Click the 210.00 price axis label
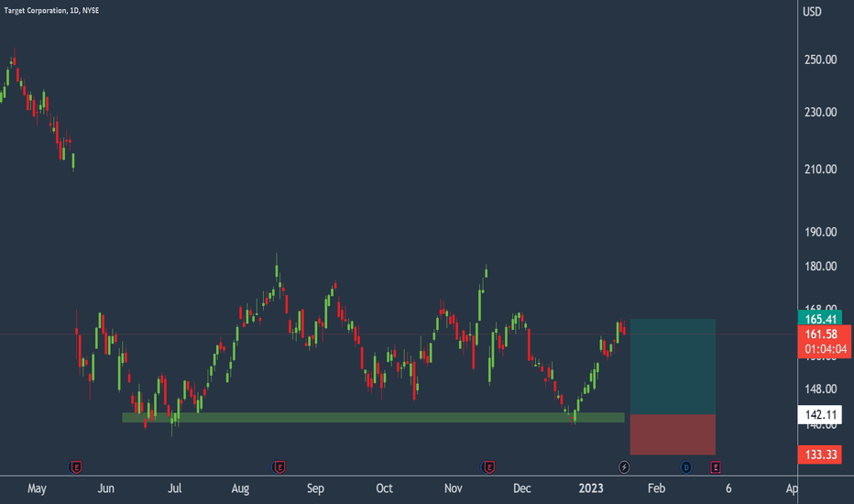Viewport: 854px width, 504px height. click(820, 170)
